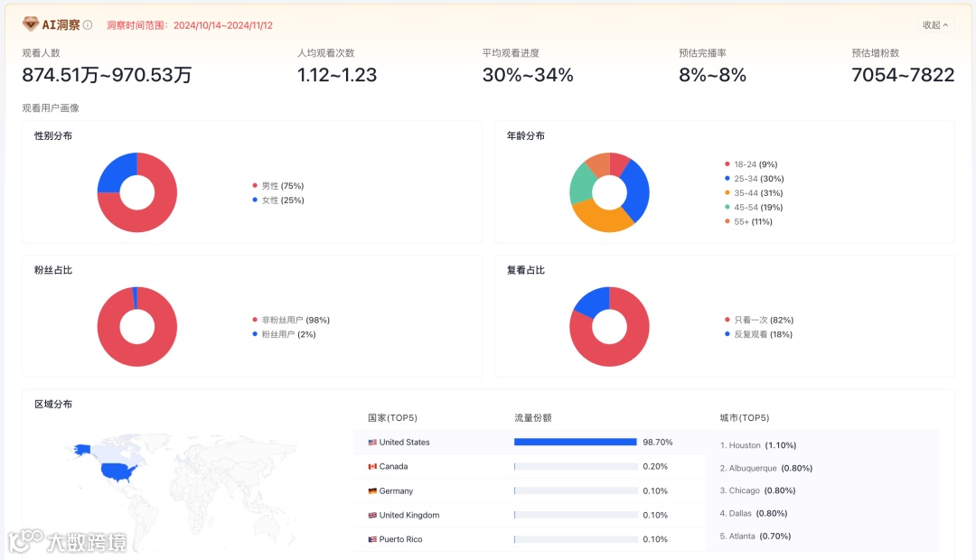Select the 只看一次 (82%) legend entry

759,320
